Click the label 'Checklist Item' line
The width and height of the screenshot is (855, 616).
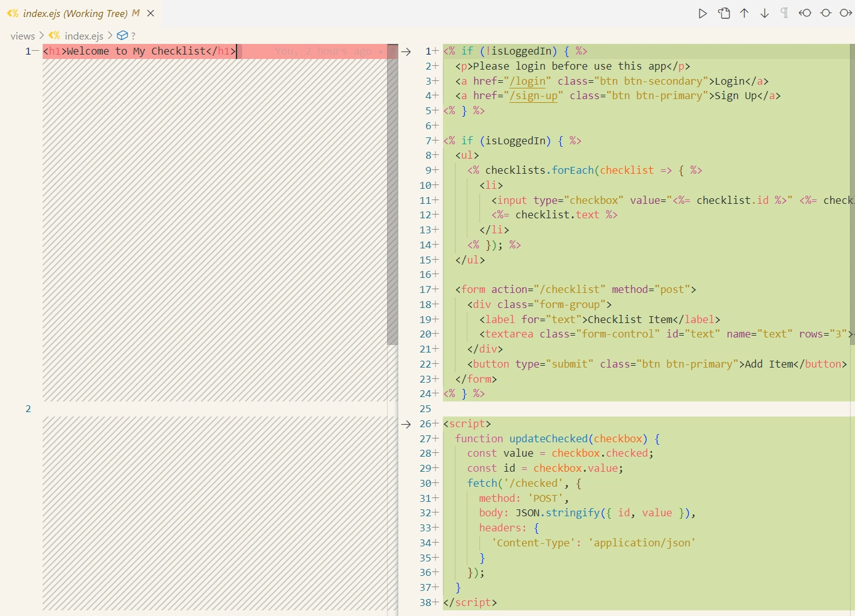tap(600, 319)
